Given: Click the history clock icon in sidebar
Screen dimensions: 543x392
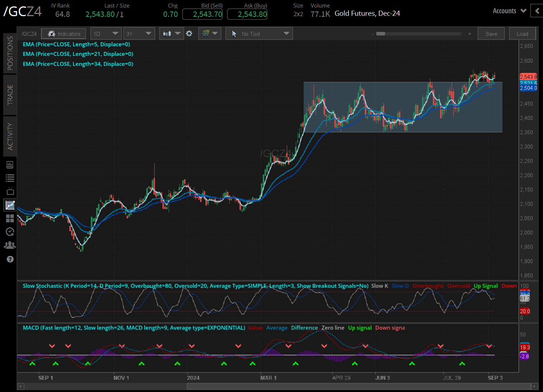Looking at the screenshot, I should (10, 232).
